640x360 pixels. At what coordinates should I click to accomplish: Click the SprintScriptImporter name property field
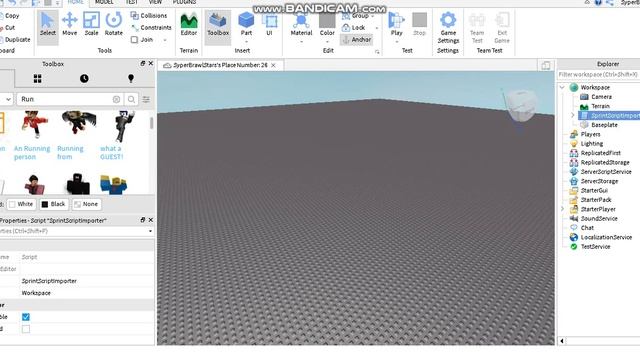coord(87,281)
